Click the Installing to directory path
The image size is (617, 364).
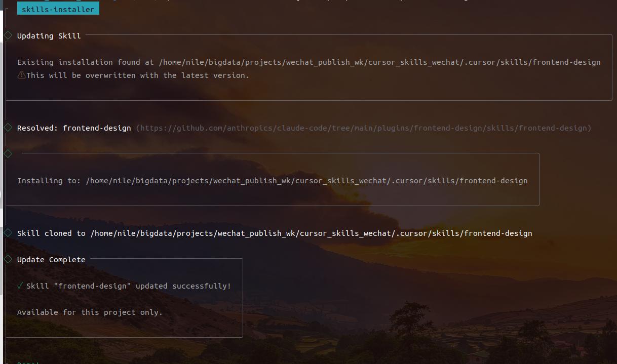click(306, 181)
